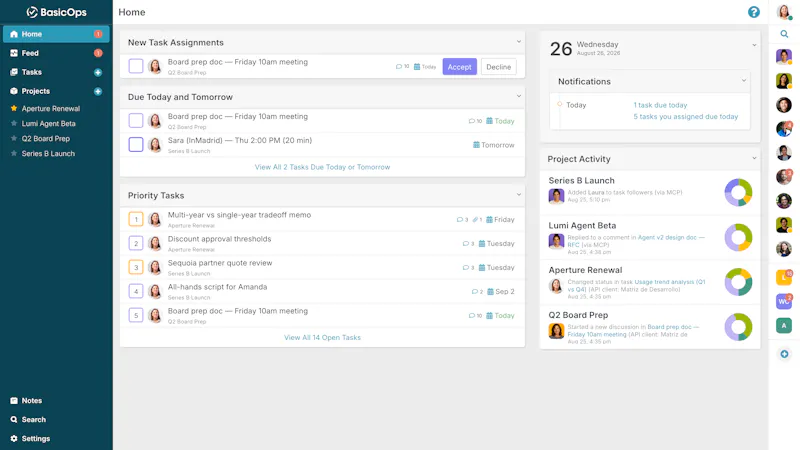This screenshot has height=450, width=800.
Task: Open the purple 'WC' group icon in the right rail
Action: coord(784,301)
